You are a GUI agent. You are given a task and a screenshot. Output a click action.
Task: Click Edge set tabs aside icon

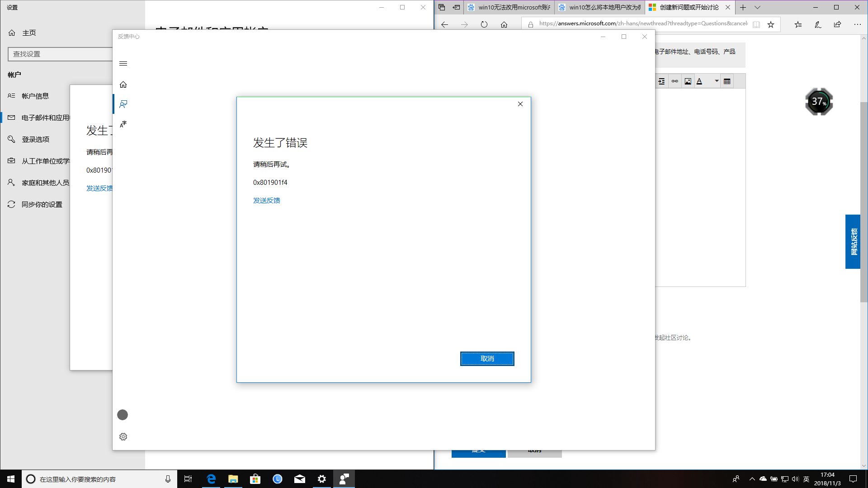pos(456,7)
